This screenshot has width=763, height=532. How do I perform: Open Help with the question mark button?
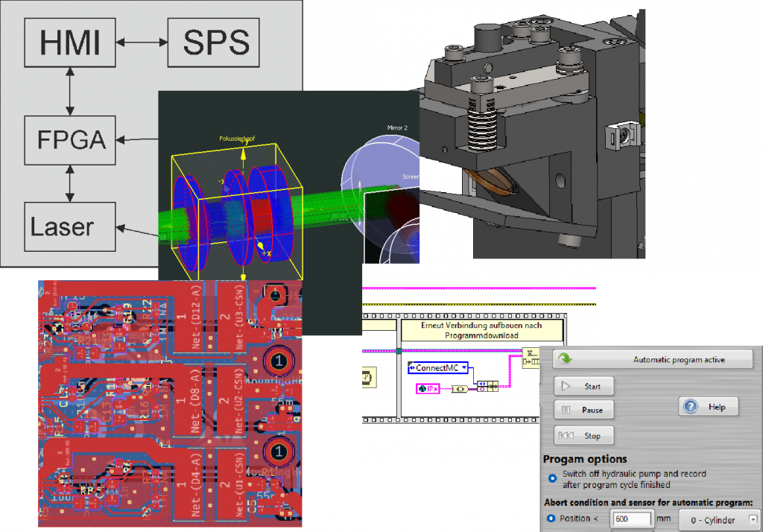click(707, 407)
